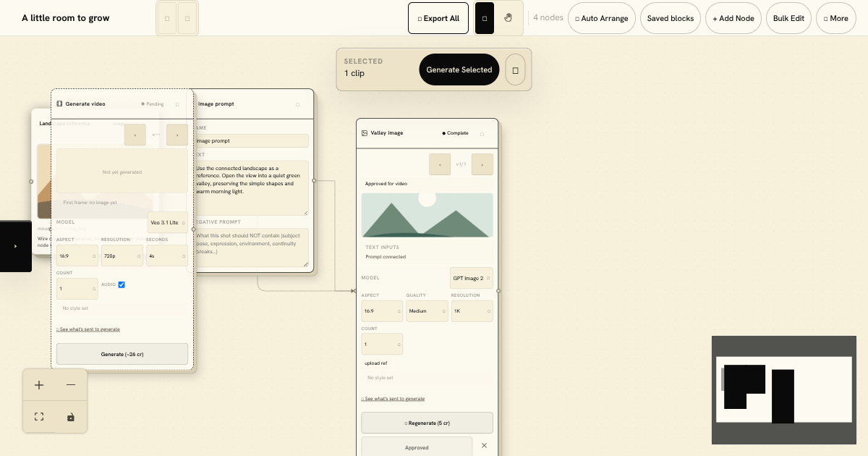Click the Generate (~26 cr) button
Screen dimensions: 868x456
pos(122,354)
